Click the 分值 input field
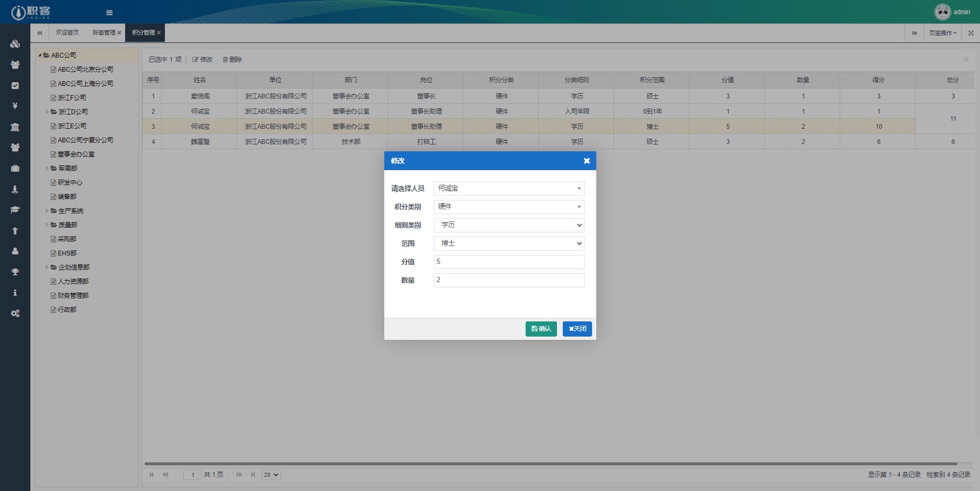Screen dimensions: 980x491 click(509, 262)
